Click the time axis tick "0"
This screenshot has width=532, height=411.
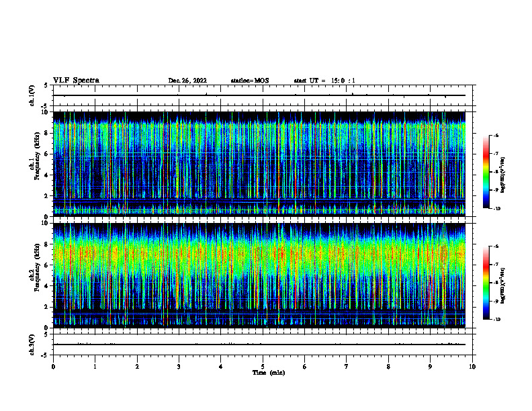click(53, 367)
